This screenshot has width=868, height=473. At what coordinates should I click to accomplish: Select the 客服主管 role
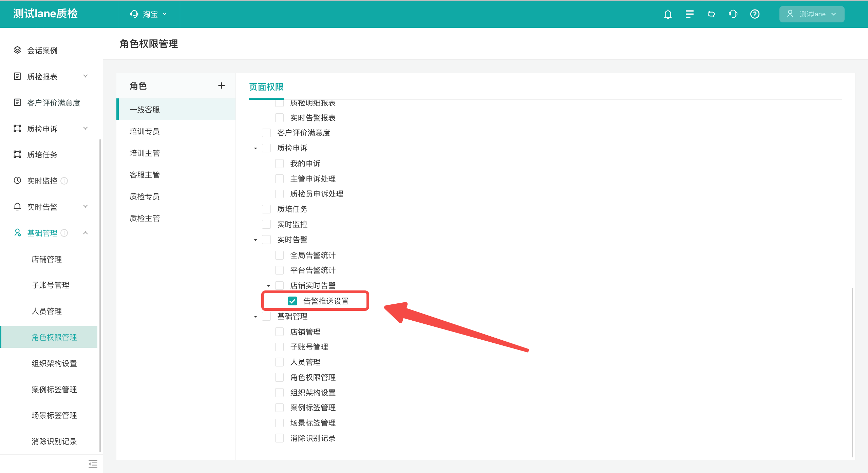pos(176,175)
